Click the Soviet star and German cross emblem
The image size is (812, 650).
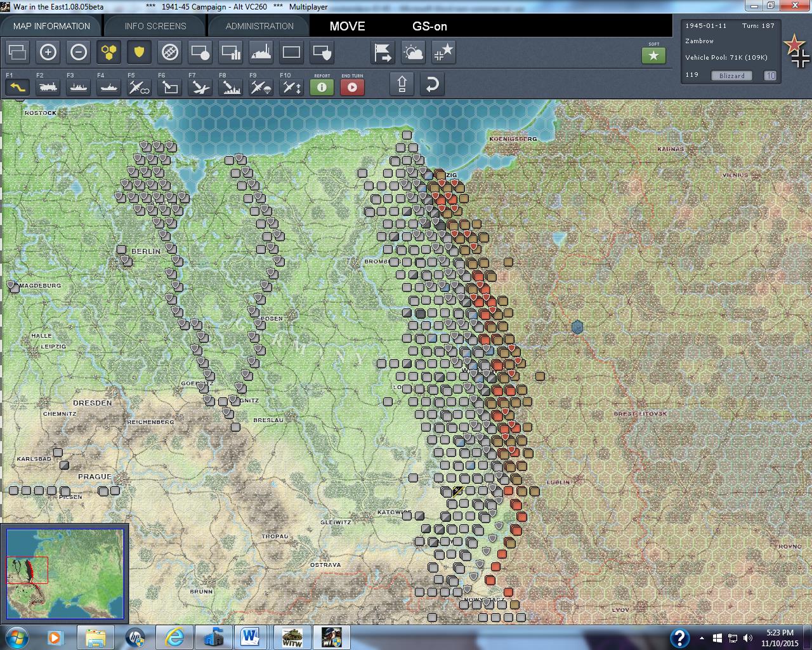797,51
